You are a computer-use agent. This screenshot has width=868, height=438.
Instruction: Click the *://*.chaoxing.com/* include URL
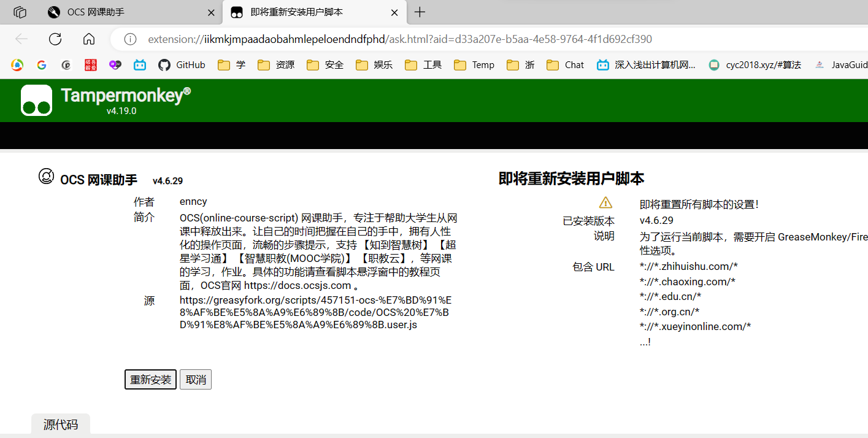point(687,282)
